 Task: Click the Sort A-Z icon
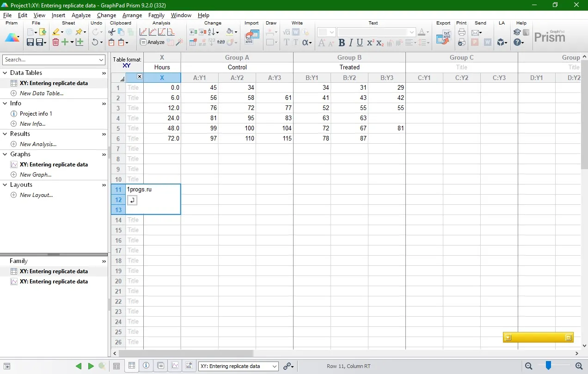click(212, 32)
